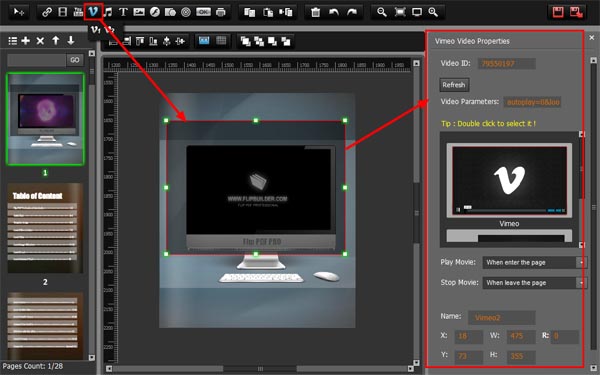Choose the V2 Vimeo variant
This screenshot has height=375, width=600.
[109, 30]
